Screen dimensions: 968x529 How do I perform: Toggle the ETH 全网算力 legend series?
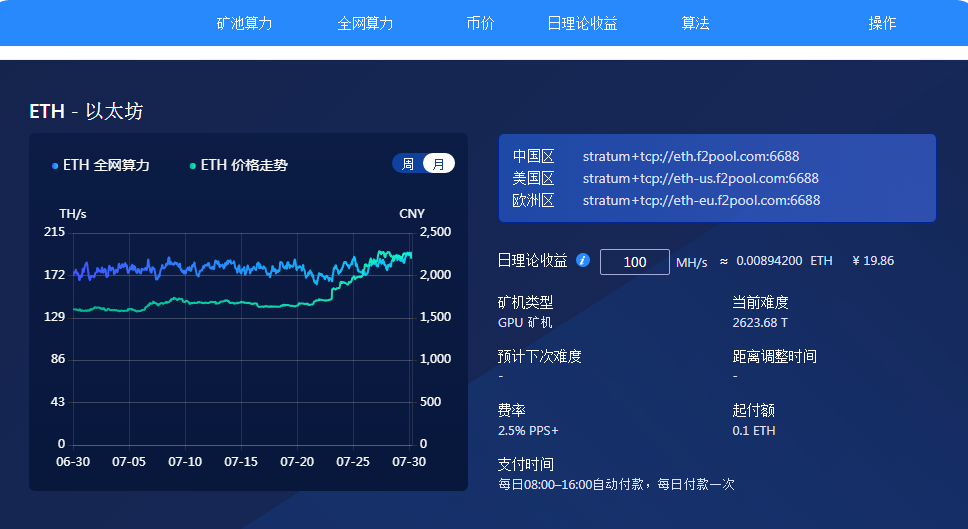coord(101,165)
